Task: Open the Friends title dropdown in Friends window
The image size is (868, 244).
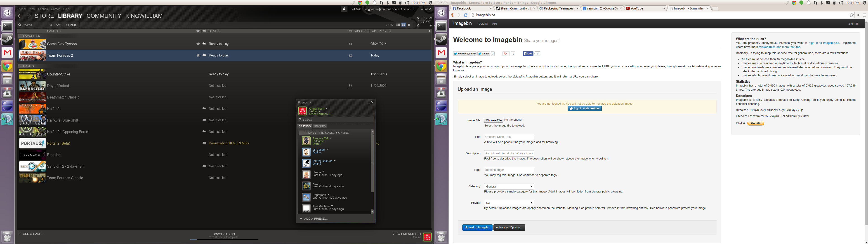Action: pyautogui.click(x=305, y=102)
